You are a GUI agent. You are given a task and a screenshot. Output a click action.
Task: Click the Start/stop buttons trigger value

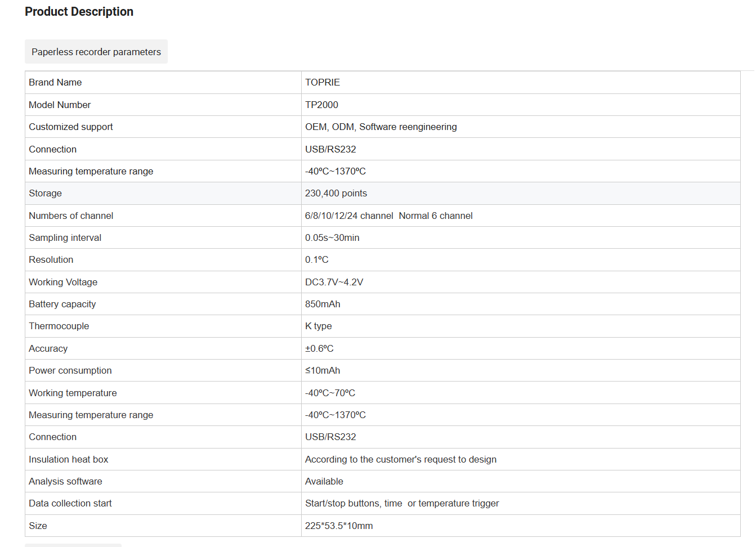(402, 503)
